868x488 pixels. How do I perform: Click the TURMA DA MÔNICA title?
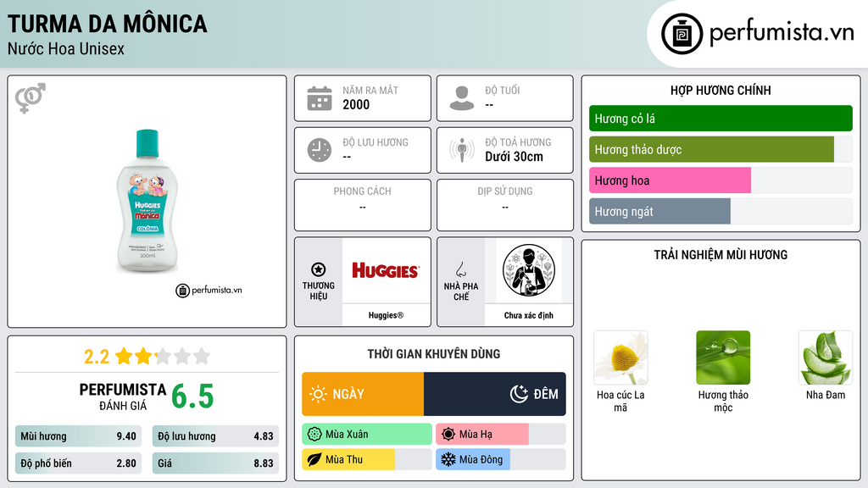tap(108, 24)
